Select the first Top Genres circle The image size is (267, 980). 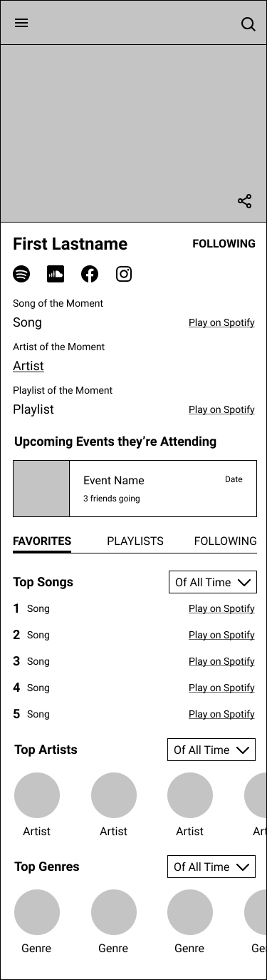point(37,912)
